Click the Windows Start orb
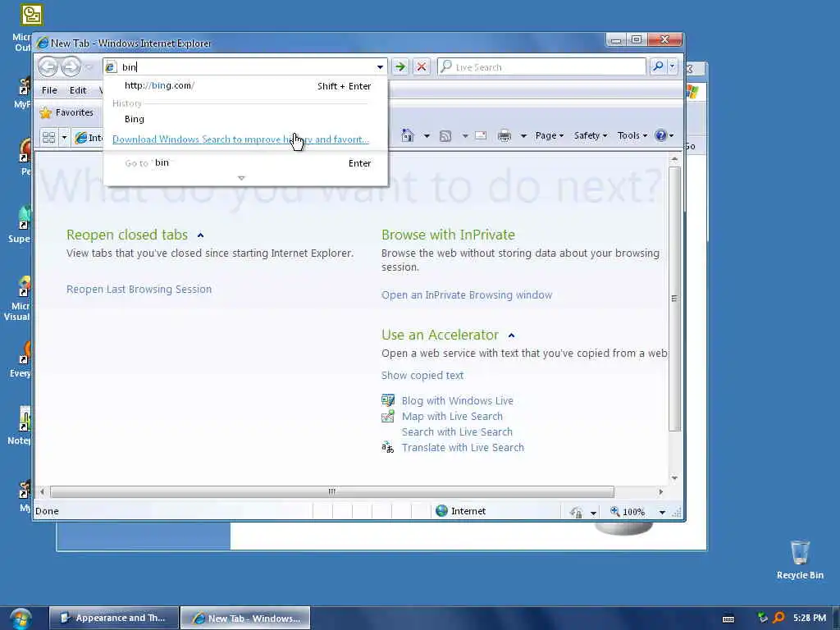Viewport: 840px width, 630px height. (x=21, y=619)
